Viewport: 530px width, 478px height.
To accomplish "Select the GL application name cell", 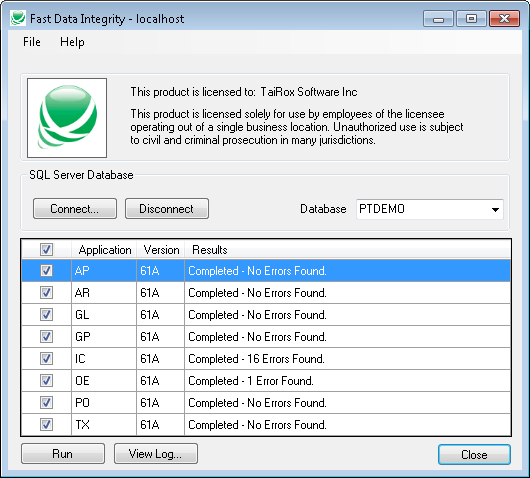I will click(104, 314).
